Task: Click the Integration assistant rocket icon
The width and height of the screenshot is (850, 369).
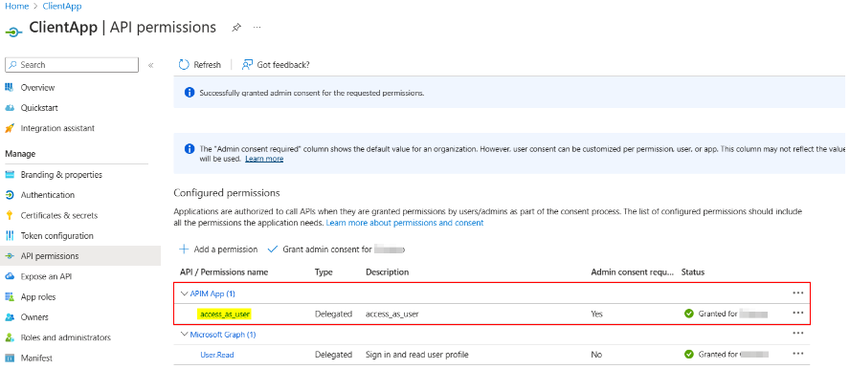Action: coord(9,128)
